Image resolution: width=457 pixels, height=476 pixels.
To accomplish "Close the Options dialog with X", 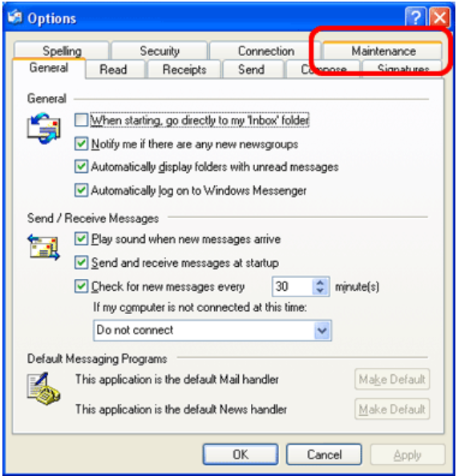I will pos(439,18).
